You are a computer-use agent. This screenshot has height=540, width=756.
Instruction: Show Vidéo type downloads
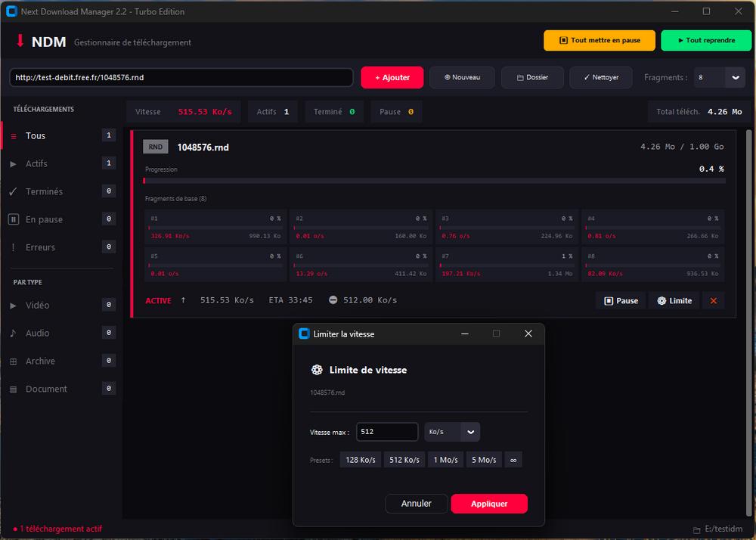[62, 306]
